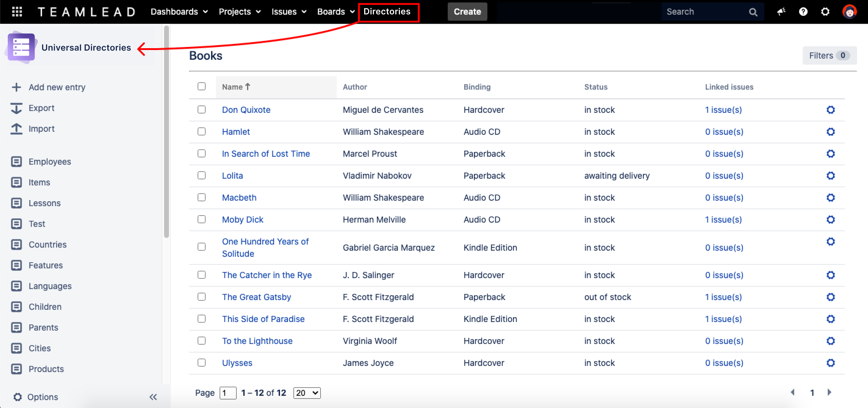Image resolution: width=868 pixels, height=408 pixels.
Task: Open the page size 20 dropdown
Action: coord(306,393)
